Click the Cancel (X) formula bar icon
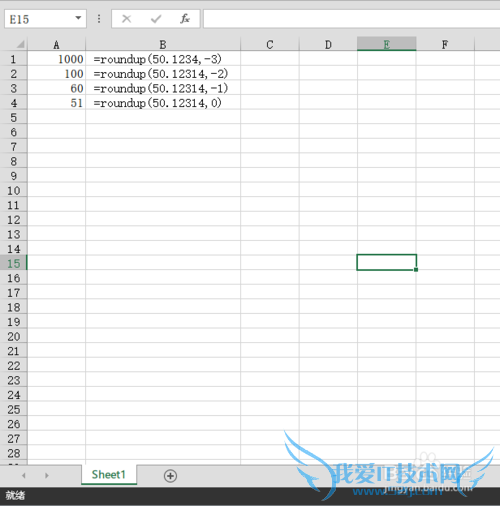This screenshot has width=500, height=506. (126, 19)
